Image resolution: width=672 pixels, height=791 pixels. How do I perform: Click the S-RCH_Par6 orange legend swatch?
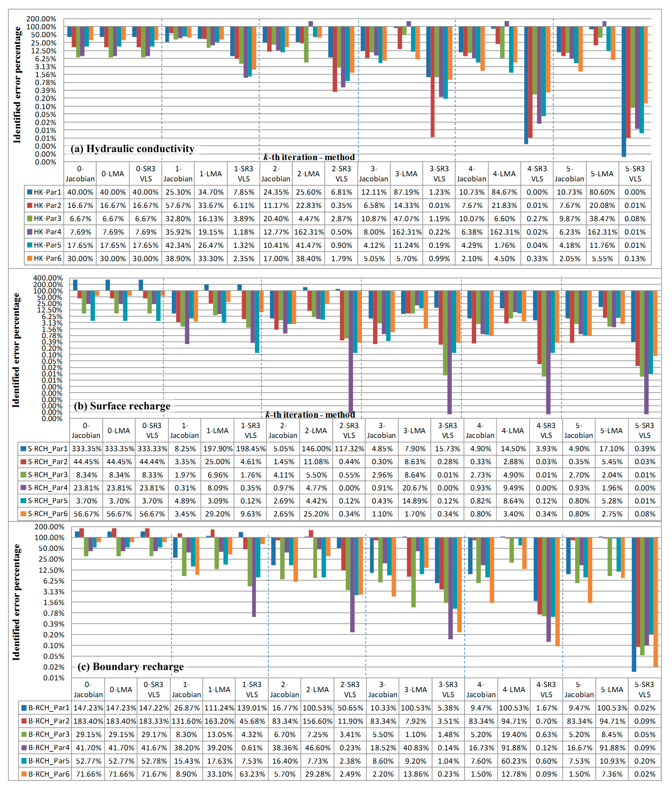pos(24,514)
